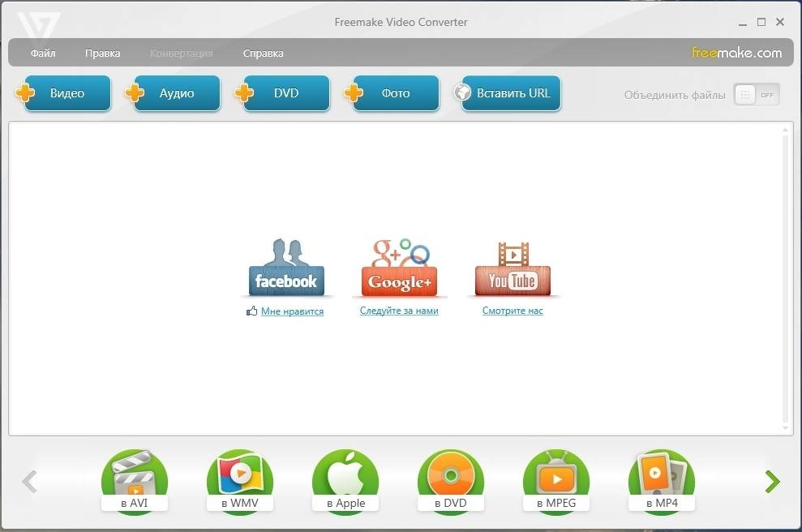The image size is (802, 532).
Task: Open the Правка menu
Action: [x=103, y=54]
